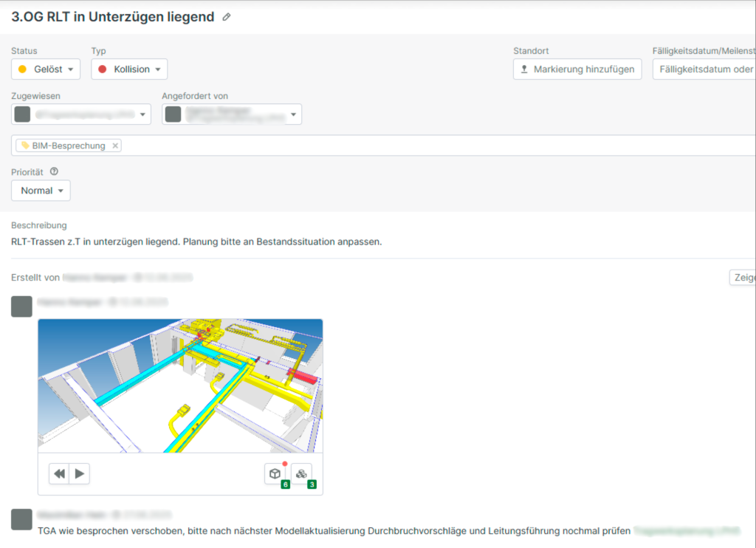Play the viewpoint sequence

tap(79, 473)
